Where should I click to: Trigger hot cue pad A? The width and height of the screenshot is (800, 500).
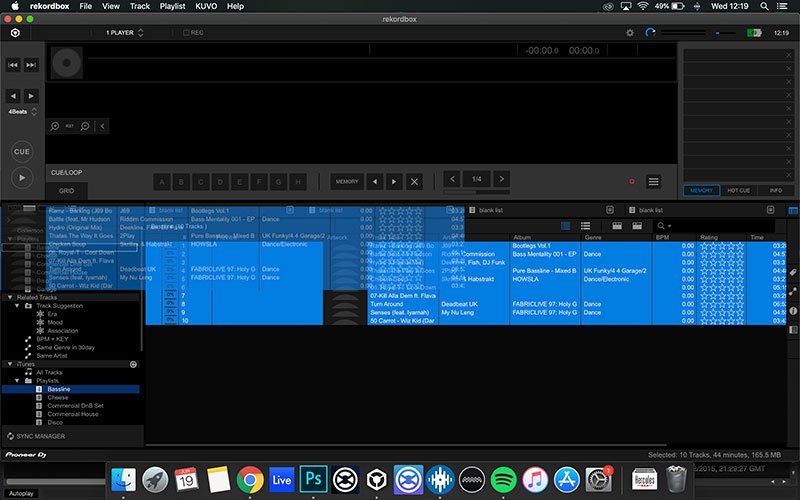coord(162,182)
